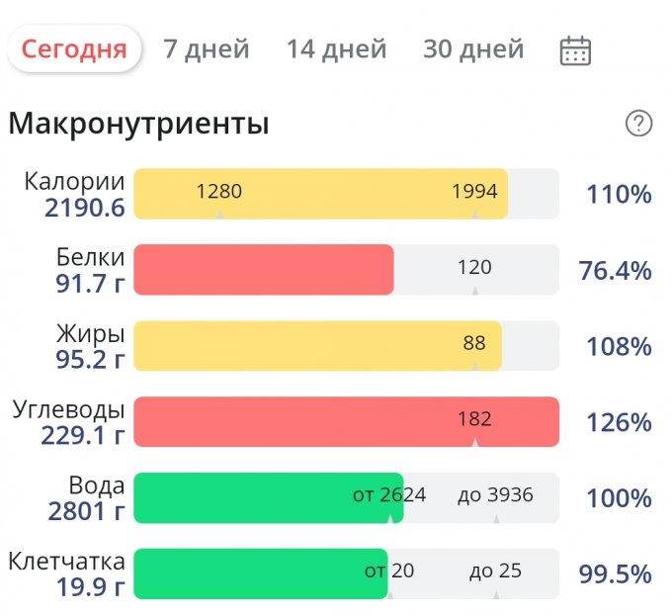
Task: Open the calendar date picker icon
Action: point(575,49)
